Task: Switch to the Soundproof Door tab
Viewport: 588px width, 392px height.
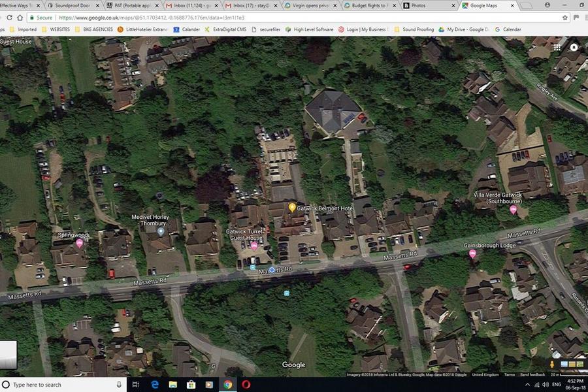Action: (x=72, y=5)
